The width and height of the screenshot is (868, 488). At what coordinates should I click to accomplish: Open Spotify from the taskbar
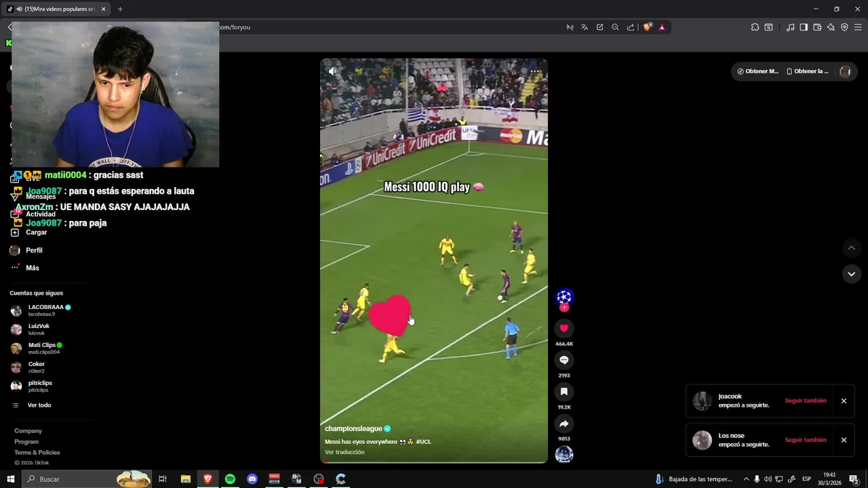(230, 479)
